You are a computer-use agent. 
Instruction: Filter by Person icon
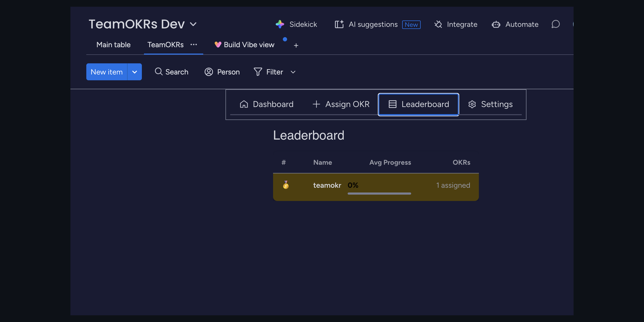coord(209,72)
